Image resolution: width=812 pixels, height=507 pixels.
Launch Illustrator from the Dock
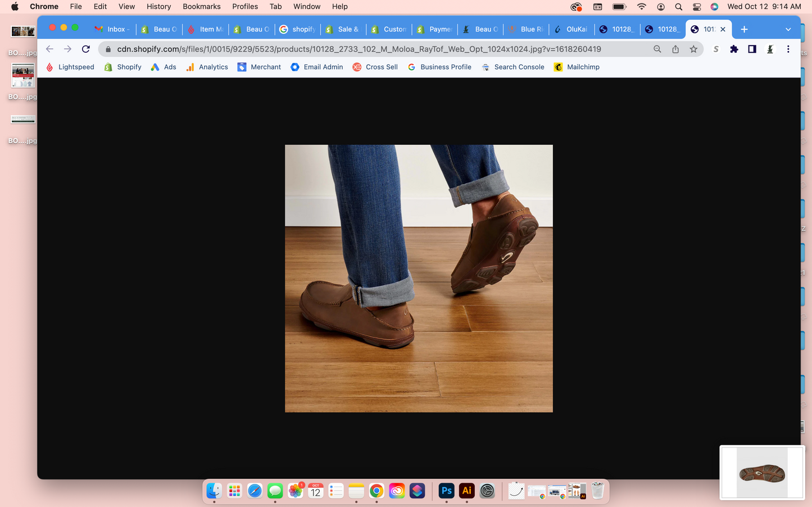[x=466, y=491]
